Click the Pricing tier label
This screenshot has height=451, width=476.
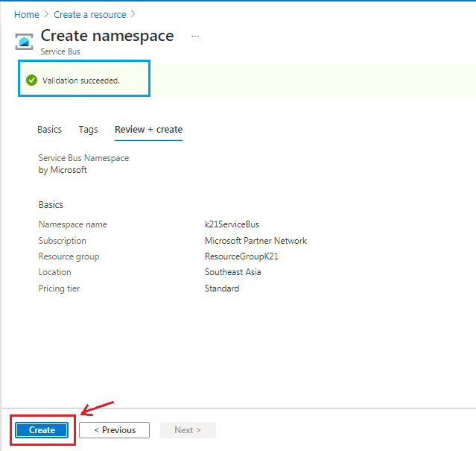pos(59,288)
